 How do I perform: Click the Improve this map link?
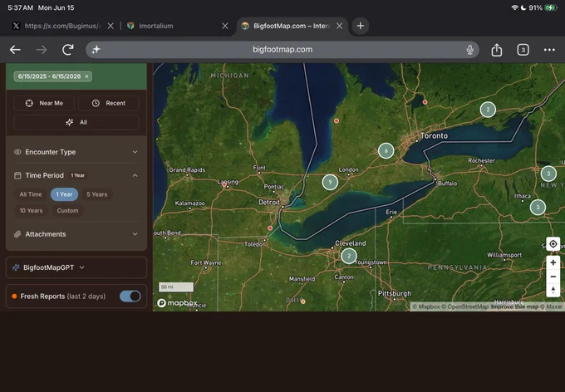click(x=514, y=306)
